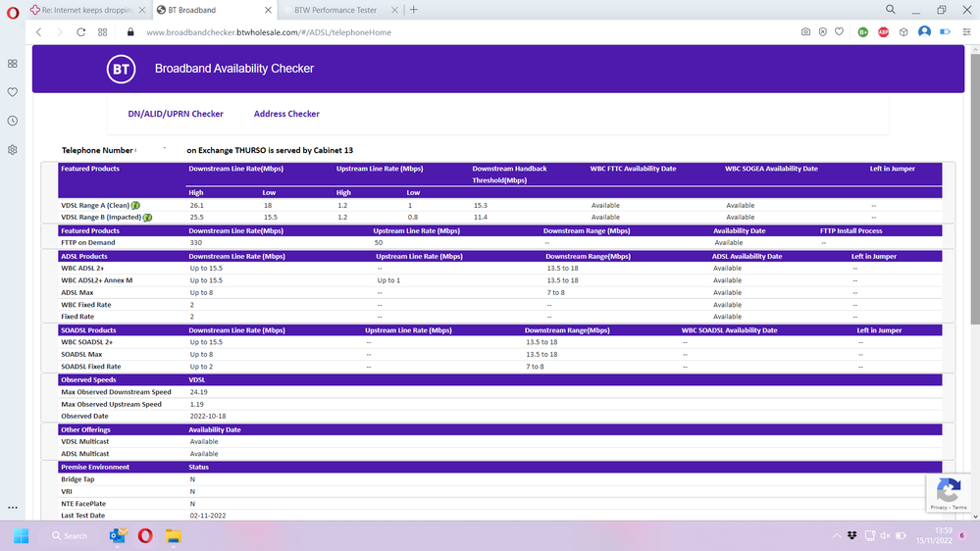The height and width of the screenshot is (551, 980).
Task: Toggle the privacy protection shield icon
Action: tap(822, 31)
